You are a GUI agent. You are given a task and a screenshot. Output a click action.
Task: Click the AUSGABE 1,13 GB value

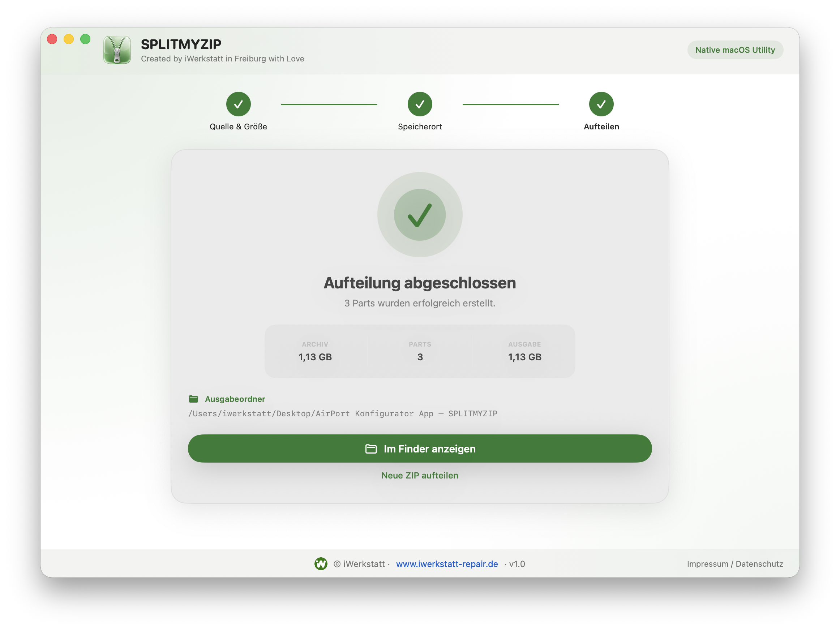pyautogui.click(x=525, y=357)
